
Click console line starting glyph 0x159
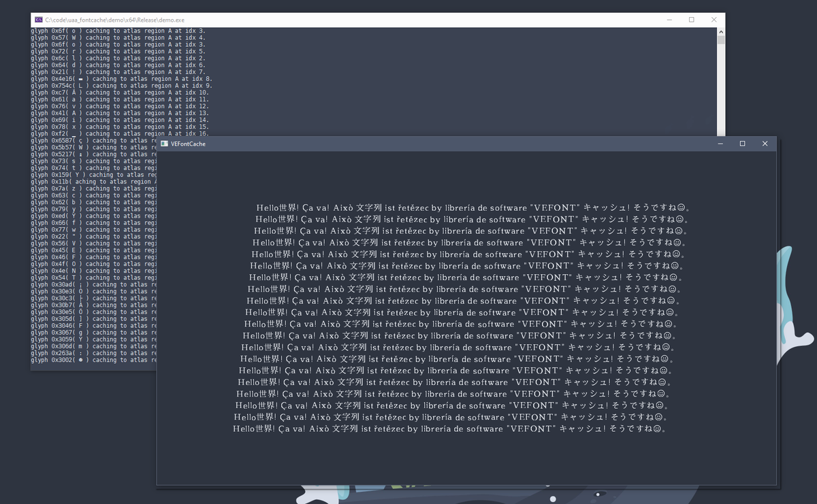[x=94, y=175]
